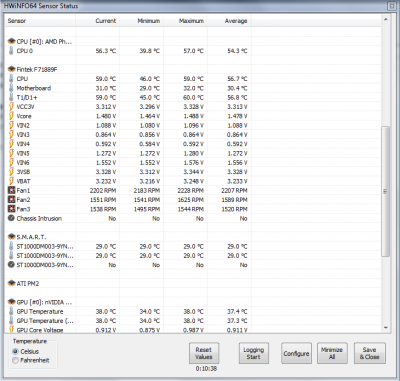Click the Maximum column header
The width and height of the screenshot is (400, 381).
tap(185, 21)
